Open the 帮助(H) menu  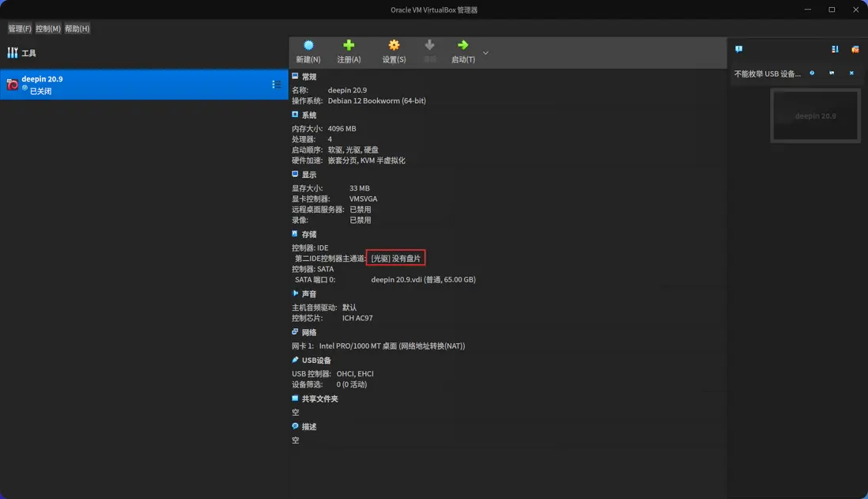(x=77, y=28)
